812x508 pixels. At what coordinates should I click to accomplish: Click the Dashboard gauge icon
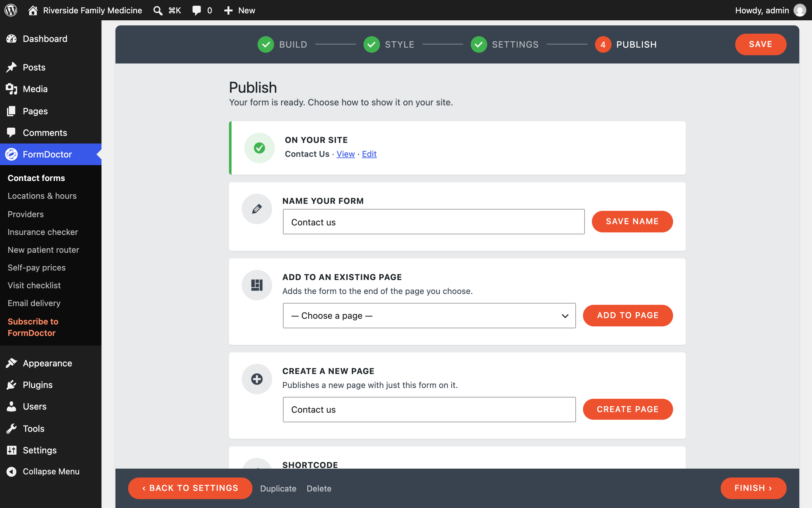(x=11, y=39)
